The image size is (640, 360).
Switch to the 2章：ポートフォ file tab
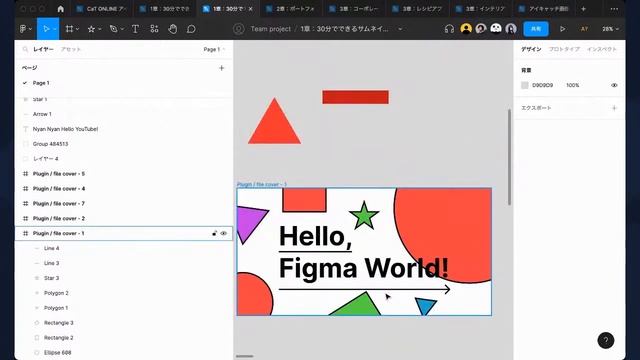[x=291, y=9]
